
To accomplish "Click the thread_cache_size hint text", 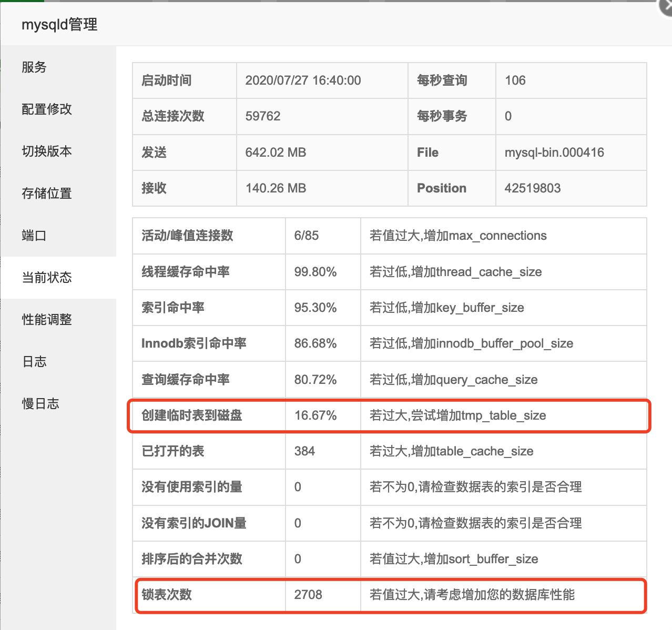I will [455, 272].
